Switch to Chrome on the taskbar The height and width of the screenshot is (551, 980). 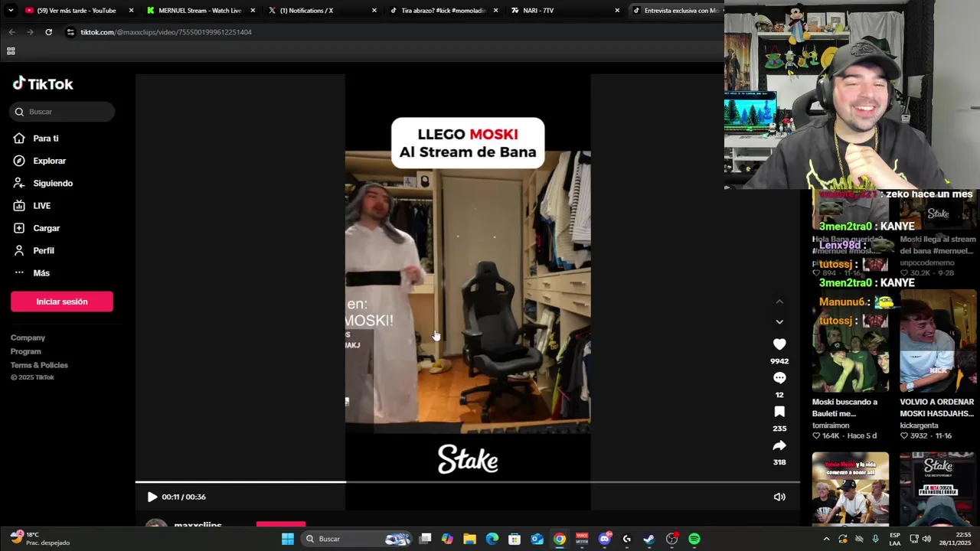tap(560, 539)
